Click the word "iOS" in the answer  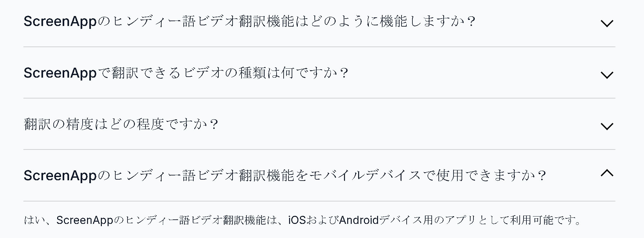coord(297,220)
